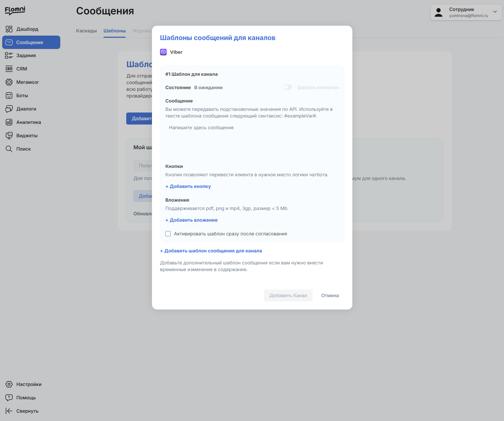Screen dimensions: 504x421
Task: Open the Аналитика chart icon
Action: click(9, 122)
